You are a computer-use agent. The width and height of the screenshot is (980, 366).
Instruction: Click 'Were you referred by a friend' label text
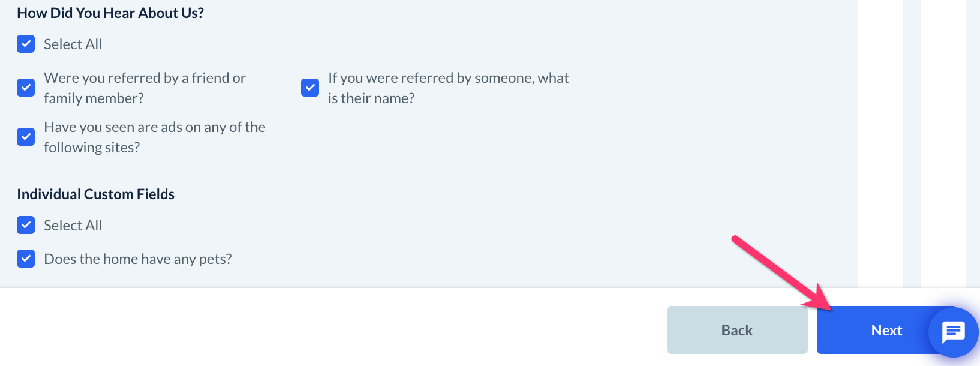pyautogui.click(x=145, y=78)
